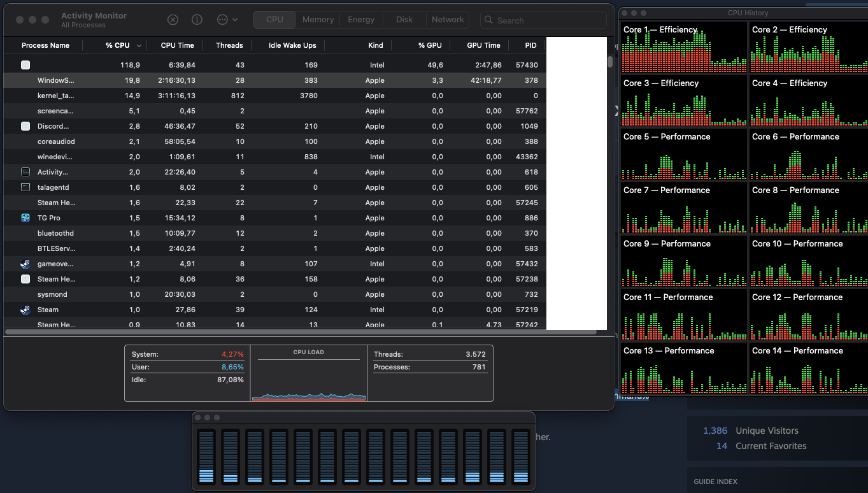
Task: Switch to the Memory tab
Action: point(318,20)
